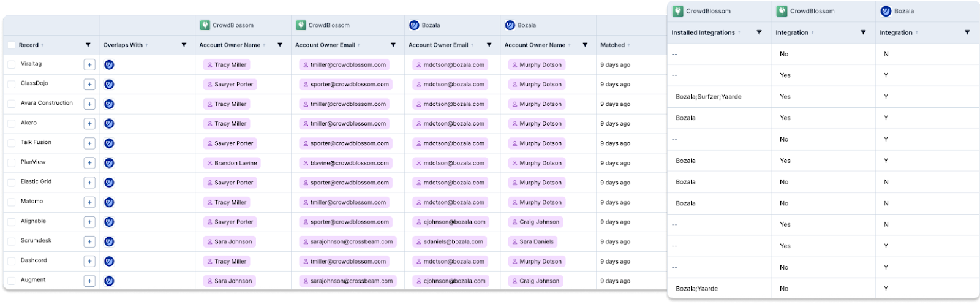
Task: Click Bozala overlap icon in PlanView row
Action: click(109, 162)
